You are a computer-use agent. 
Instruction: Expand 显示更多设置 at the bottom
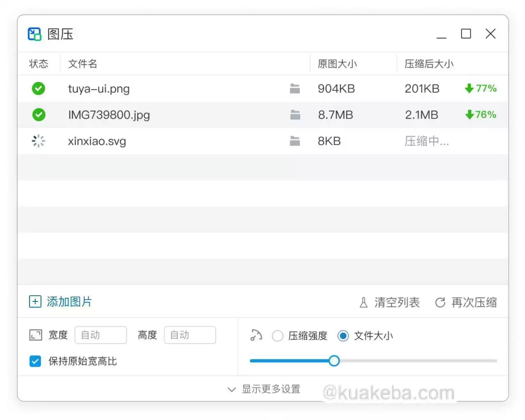272,389
